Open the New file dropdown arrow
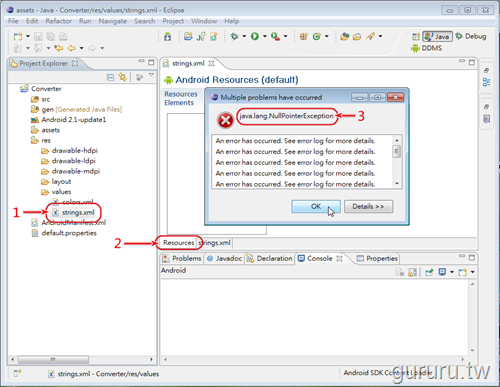 [28, 36]
